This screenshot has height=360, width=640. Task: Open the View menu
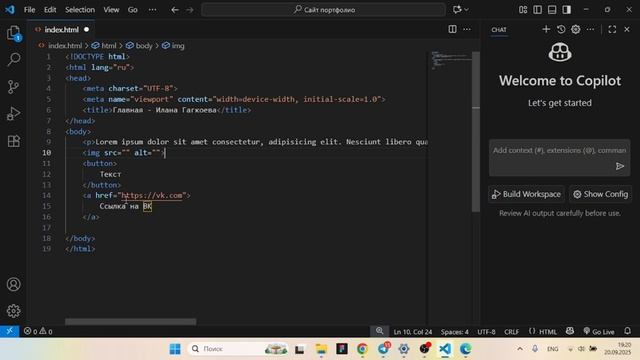point(111,10)
